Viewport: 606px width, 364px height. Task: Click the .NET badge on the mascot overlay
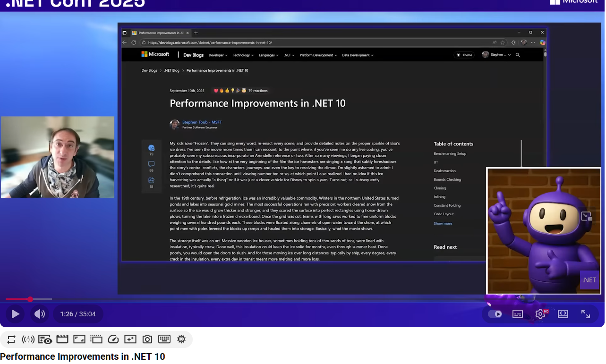pos(589,280)
